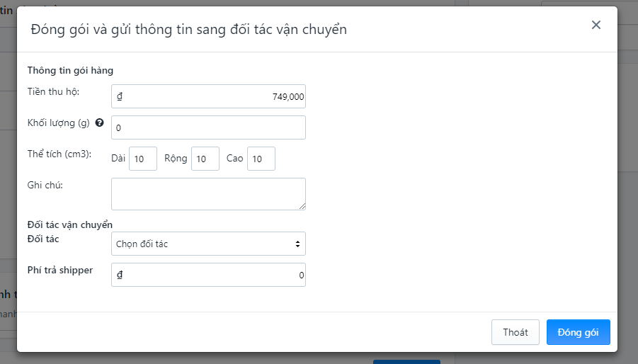638x364 pixels.
Task: Select the Cao dimension input
Action: (261, 159)
